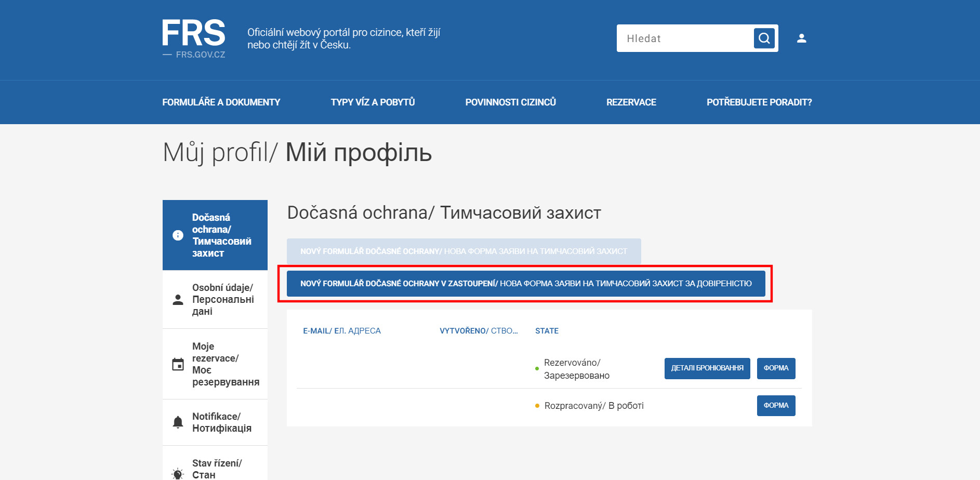
Task: Sort by the E-mail column header
Action: [342, 331]
